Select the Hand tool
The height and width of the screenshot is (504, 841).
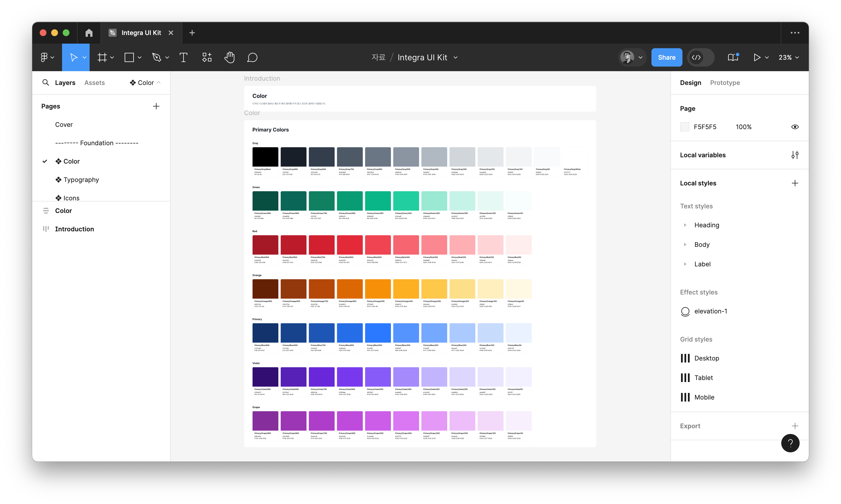230,57
